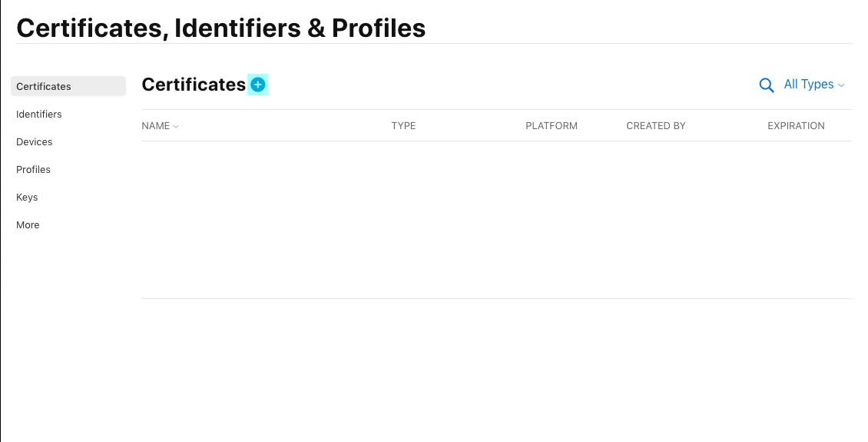The width and height of the screenshot is (868, 442).
Task: Click the empty certificates table body
Action: 496,219
